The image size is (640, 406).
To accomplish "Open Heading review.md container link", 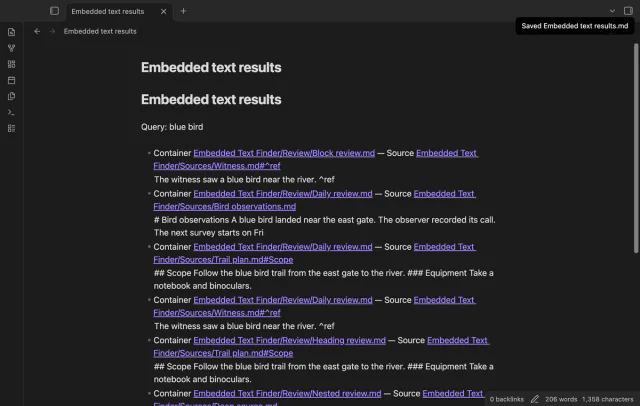I will point(289,340).
